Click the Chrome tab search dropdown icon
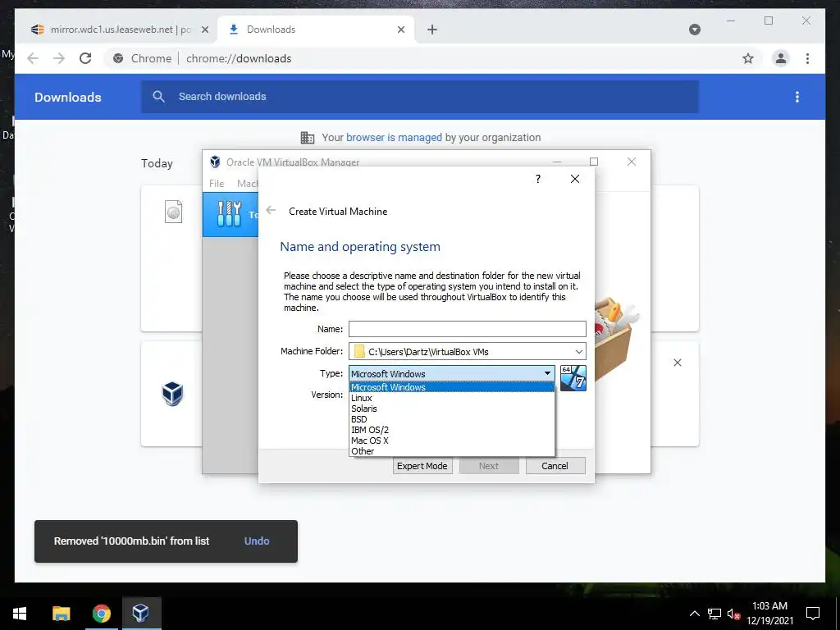The image size is (840, 630). pos(695,30)
